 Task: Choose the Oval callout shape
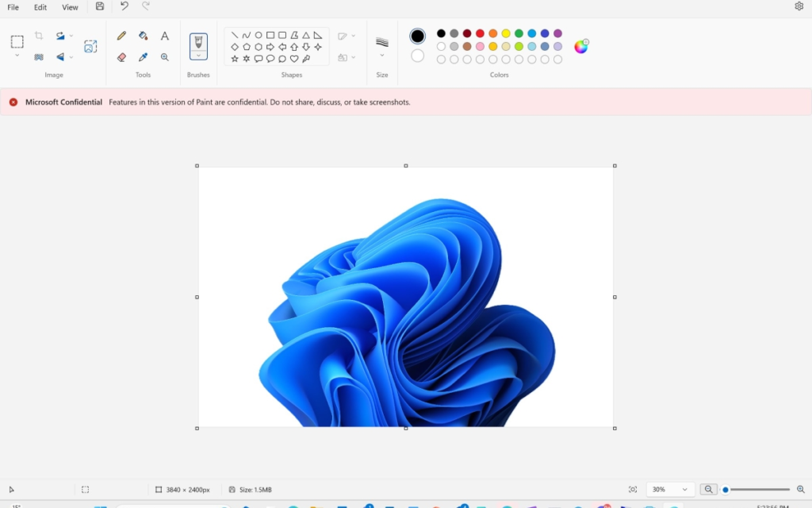270,59
